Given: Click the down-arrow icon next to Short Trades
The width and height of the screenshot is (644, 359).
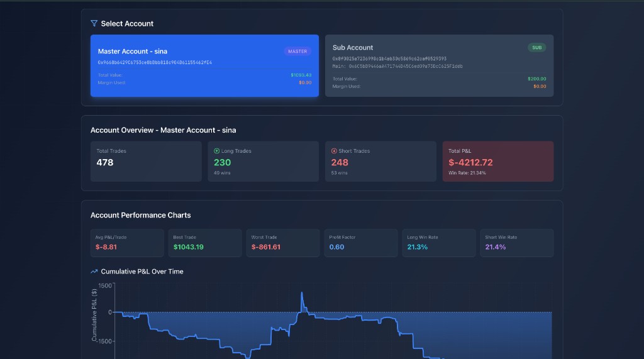Looking at the screenshot, I should (x=334, y=151).
